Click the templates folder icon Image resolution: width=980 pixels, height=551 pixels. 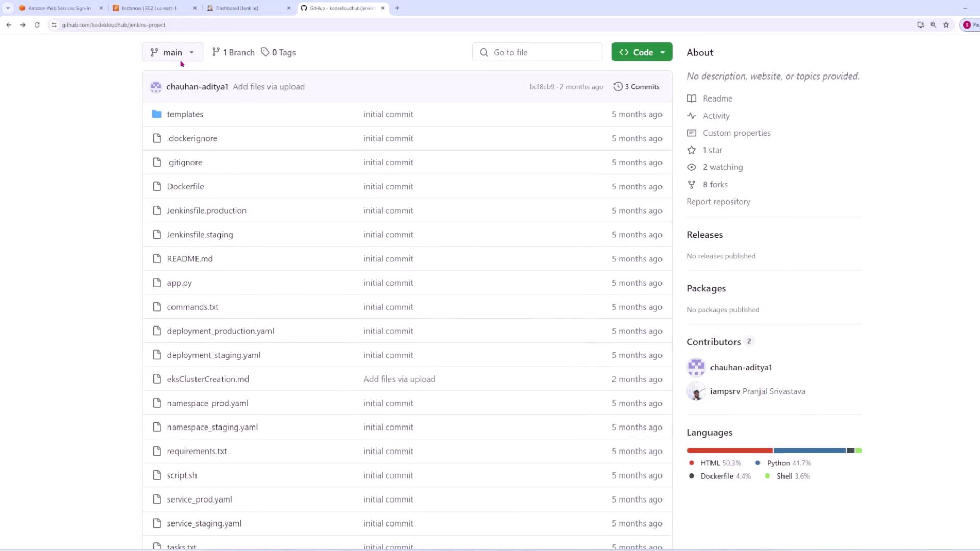point(157,114)
